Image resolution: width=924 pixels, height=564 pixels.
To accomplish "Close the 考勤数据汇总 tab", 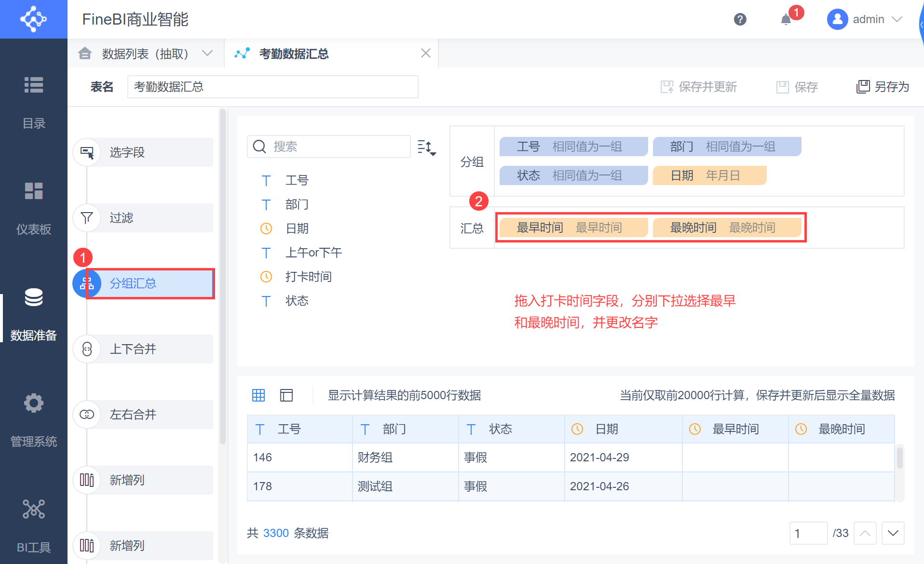I will (x=425, y=53).
